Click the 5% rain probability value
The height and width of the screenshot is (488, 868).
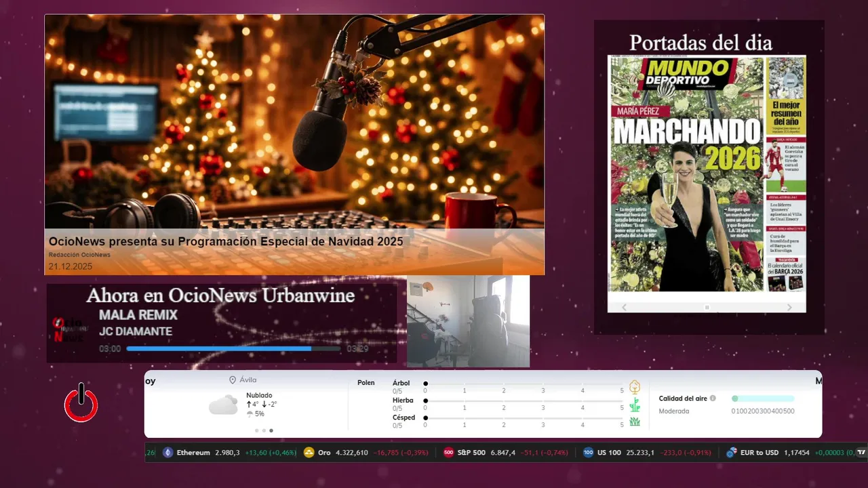(260, 414)
